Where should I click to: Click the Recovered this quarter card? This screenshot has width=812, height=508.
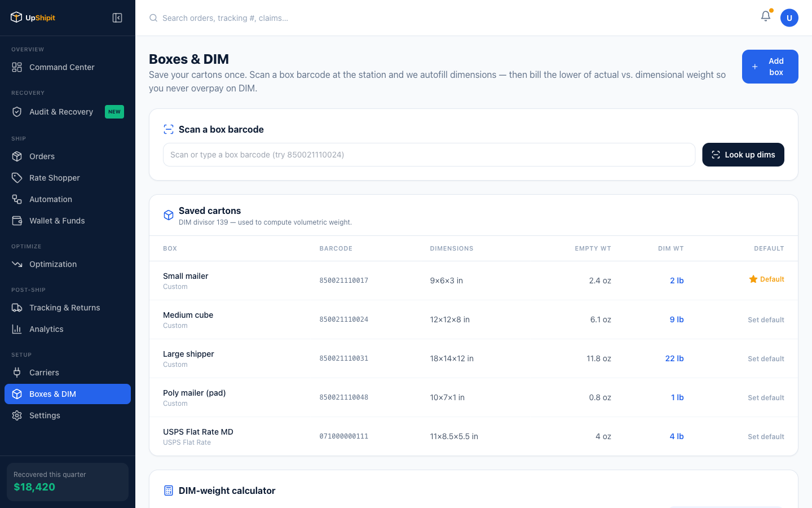[x=68, y=481]
